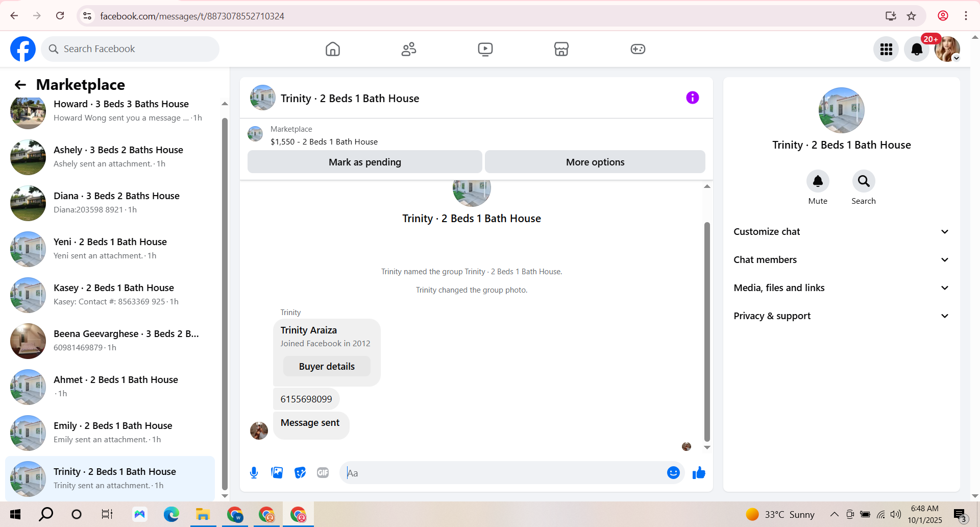Open the Windows notification center icon
The width and height of the screenshot is (980, 527).
(x=961, y=515)
